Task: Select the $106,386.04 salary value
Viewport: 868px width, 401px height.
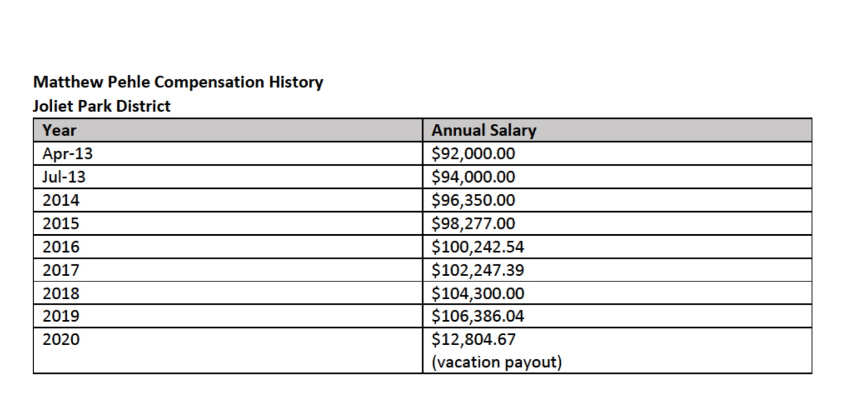Action: [x=478, y=316]
